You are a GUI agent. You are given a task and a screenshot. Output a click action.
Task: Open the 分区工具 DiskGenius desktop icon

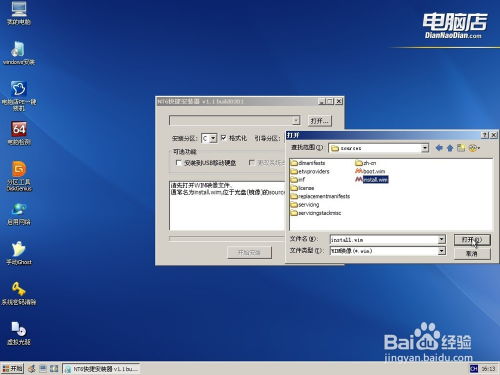[x=19, y=176]
